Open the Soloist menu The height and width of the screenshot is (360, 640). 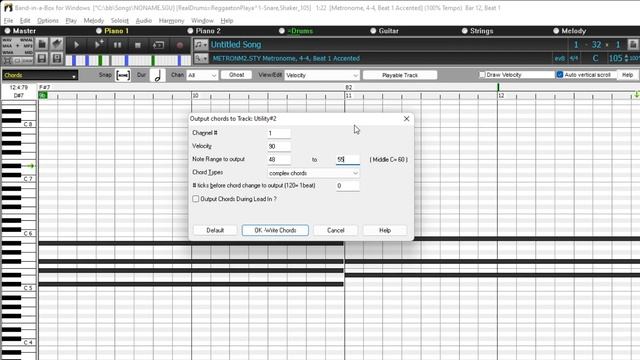click(x=120, y=20)
